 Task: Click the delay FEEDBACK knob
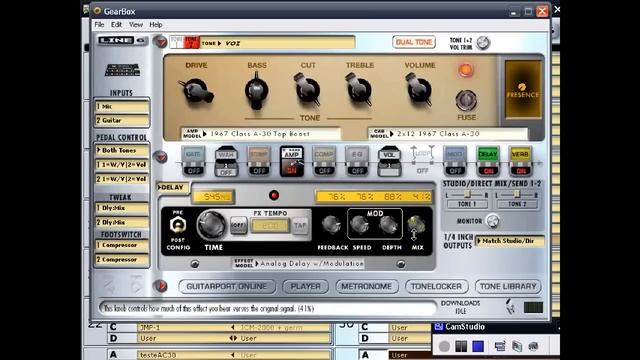pos(331,225)
